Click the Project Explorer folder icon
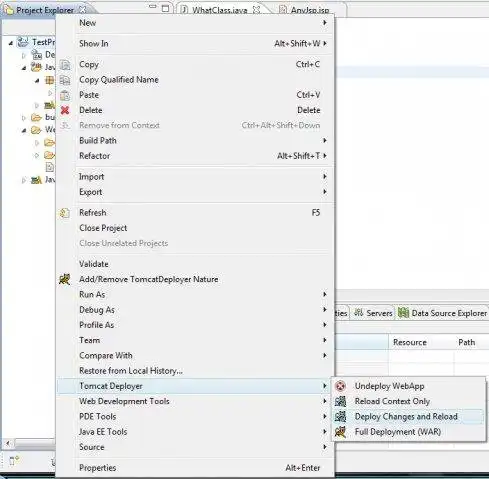The width and height of the screenshot is (489, 479). (8, 10)
